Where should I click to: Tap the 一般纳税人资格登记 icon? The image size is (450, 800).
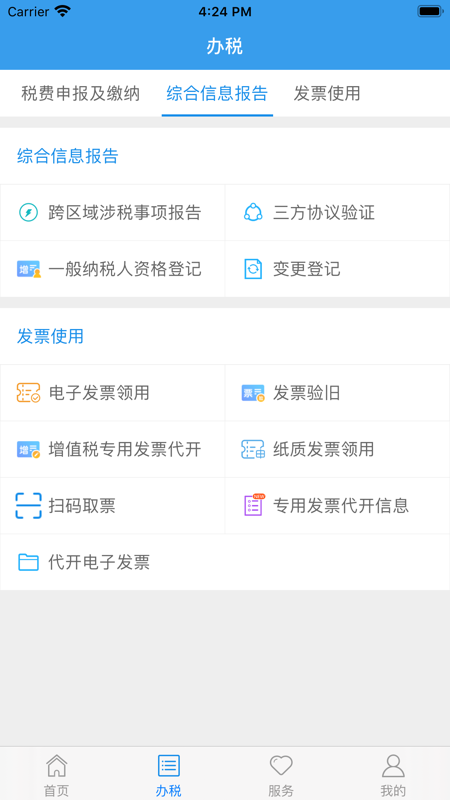pos(29,269)
